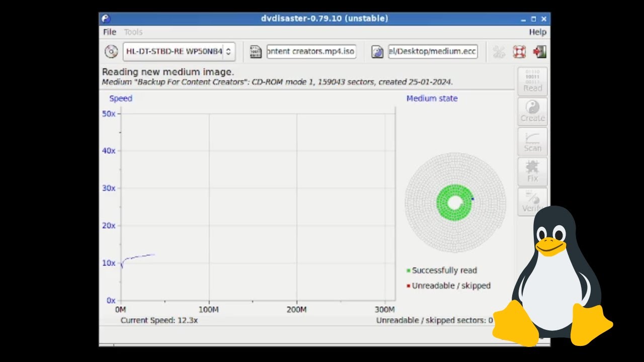Click the 50x speed axis label
Image resolution: width=644 pixels, height=362 pixels.
pyautogui.click(x=109, y=114)
